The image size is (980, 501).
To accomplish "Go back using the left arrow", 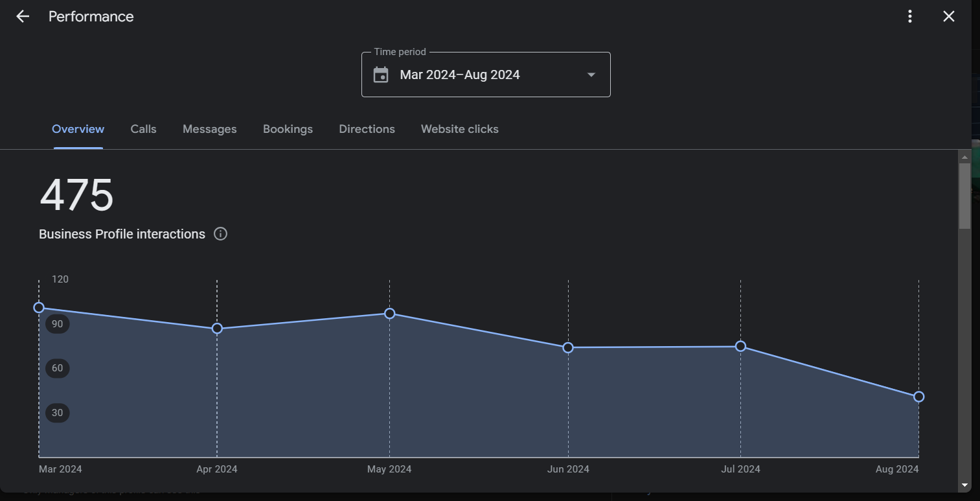I will 23,16.
